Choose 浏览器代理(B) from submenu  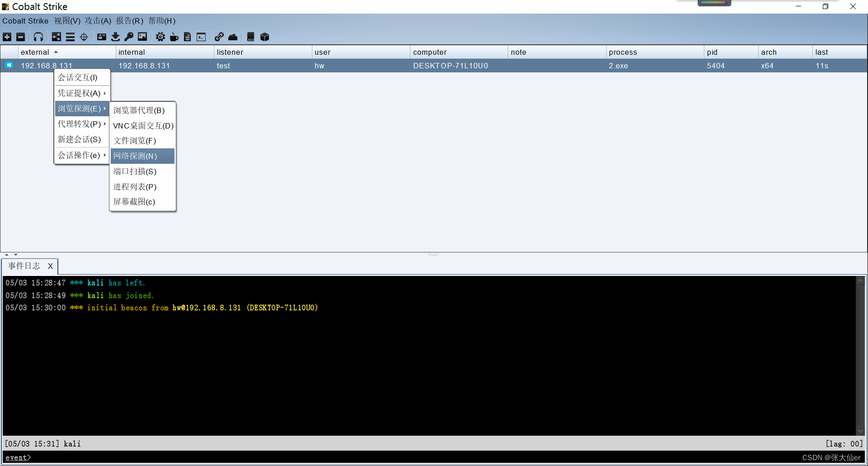pos(142,110)
